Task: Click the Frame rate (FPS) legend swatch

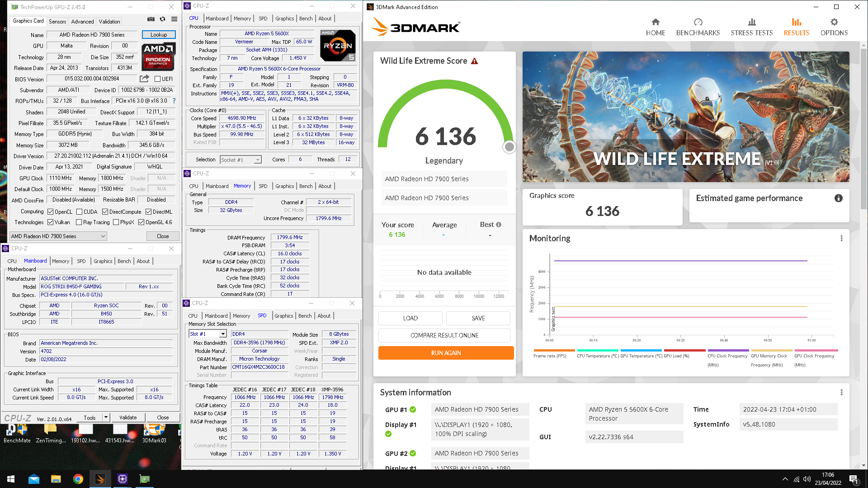Action: click(x=554, y=350)
